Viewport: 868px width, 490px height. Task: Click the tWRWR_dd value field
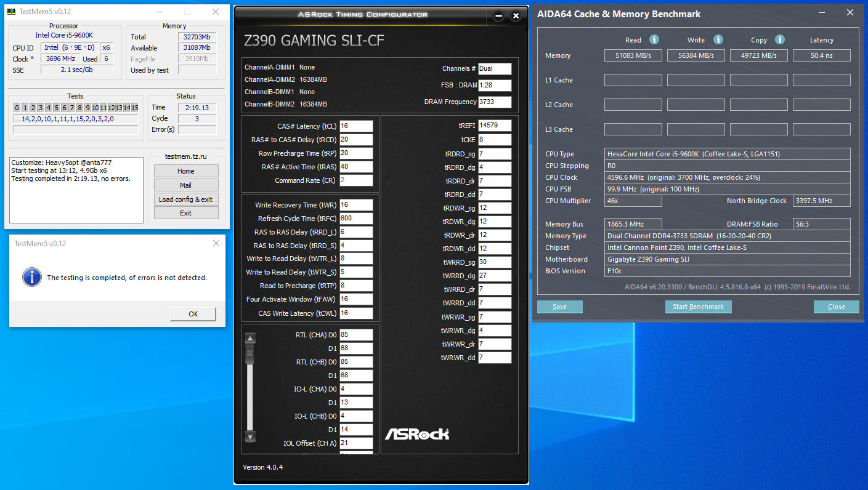coord(495,358)
